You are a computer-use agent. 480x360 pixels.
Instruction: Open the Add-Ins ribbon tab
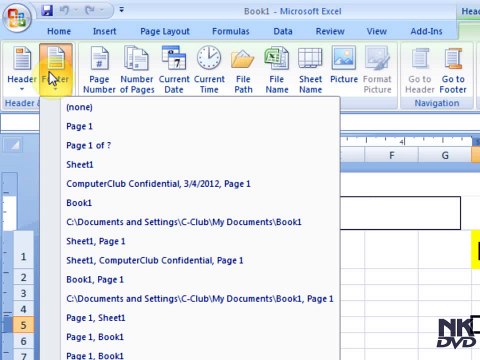426,31
